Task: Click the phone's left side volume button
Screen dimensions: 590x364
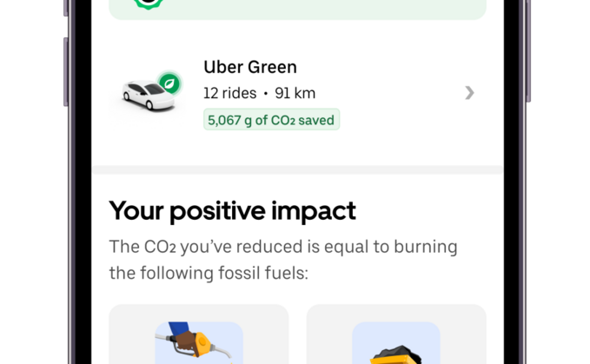Action: [x=66, y=71]
